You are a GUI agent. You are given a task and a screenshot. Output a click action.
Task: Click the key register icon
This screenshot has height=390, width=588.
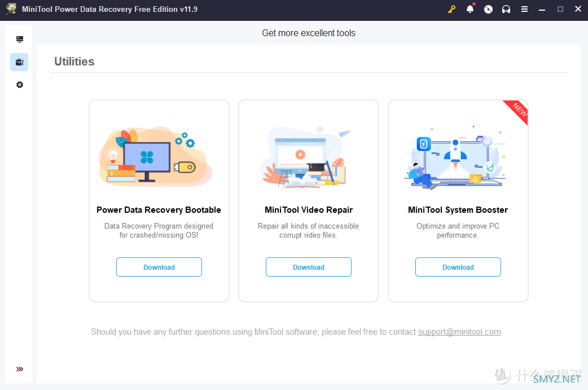tap(451, 10)
